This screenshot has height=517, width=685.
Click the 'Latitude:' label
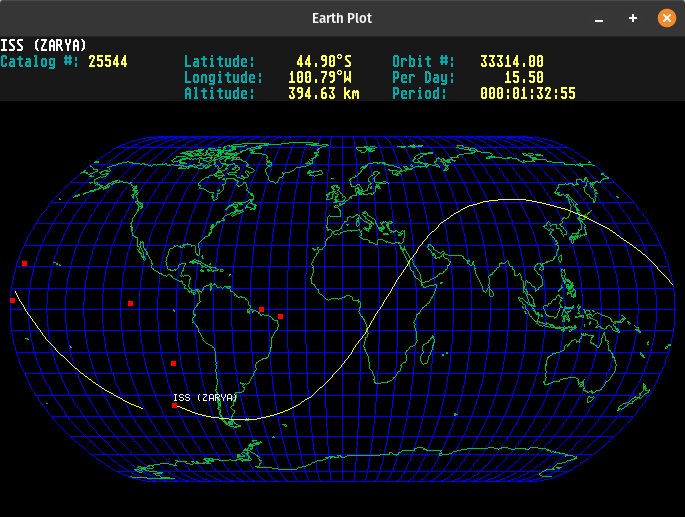219,61
